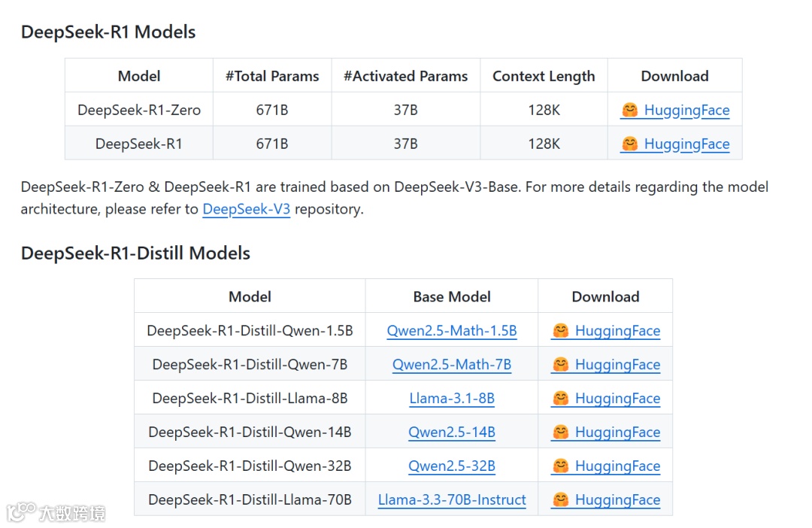Click the '128K' cell in the DeepSeek-R1 row
This screenshot has width=812, height=528.
pyautogui.click(x=544, y=144)
